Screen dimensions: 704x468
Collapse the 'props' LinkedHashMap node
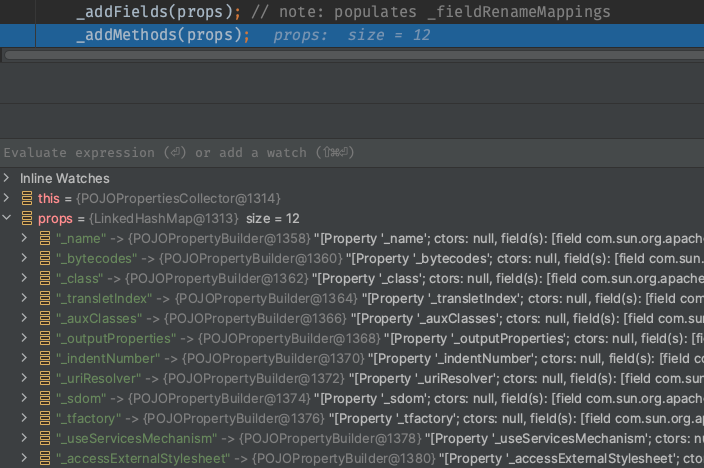(x=8, y=218)
